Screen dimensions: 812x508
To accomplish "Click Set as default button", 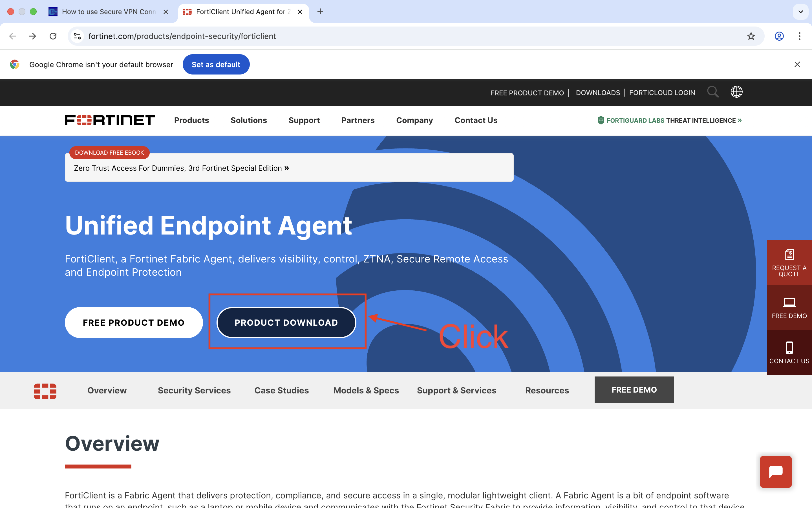I will (x=216, y=64).
